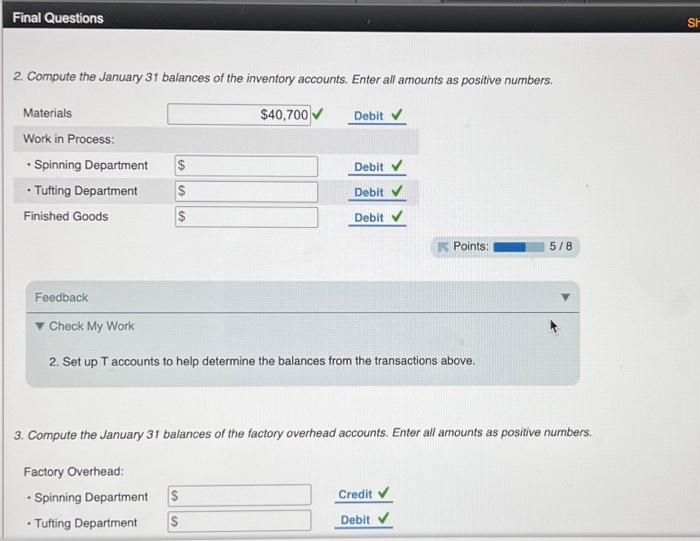700x541 pixels.
Task: Click the flag icon beside Points
Action: pos(443,247)
